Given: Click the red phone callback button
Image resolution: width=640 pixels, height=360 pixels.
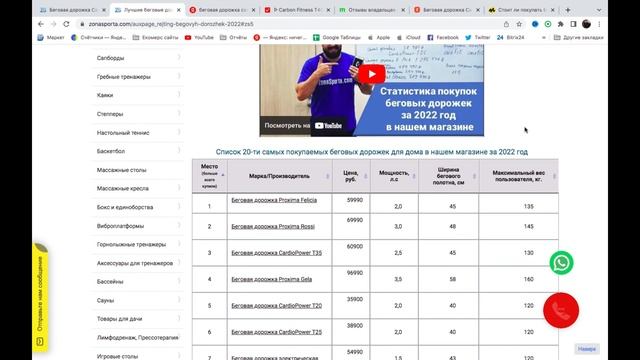Looking at the screenshot, I should (561, 310).
